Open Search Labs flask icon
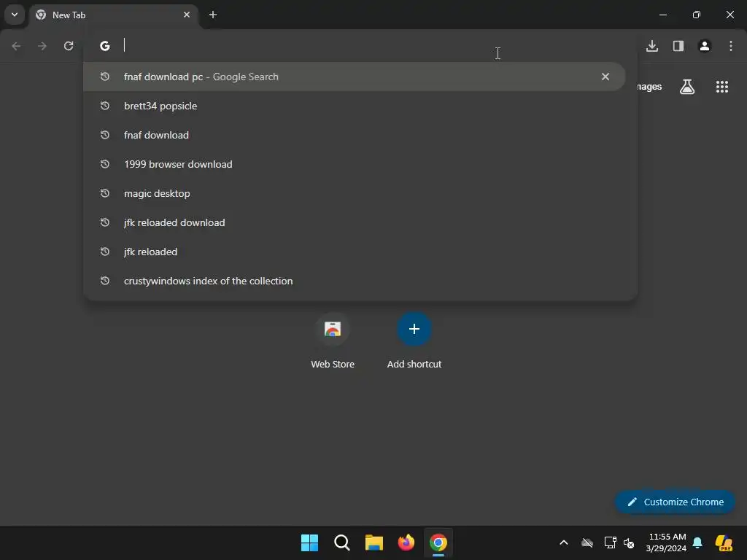This screenshot has height=560, width=747. [x=687, y=87]
